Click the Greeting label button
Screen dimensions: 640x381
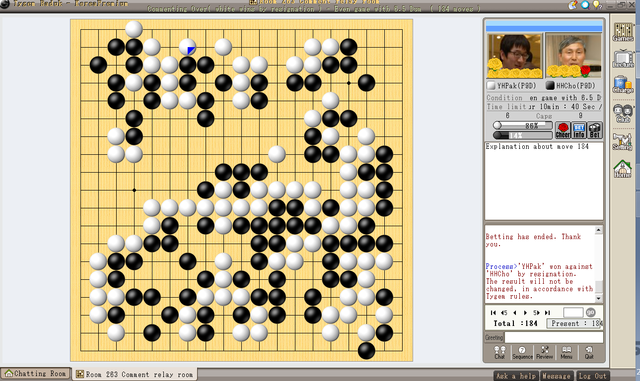494,337
